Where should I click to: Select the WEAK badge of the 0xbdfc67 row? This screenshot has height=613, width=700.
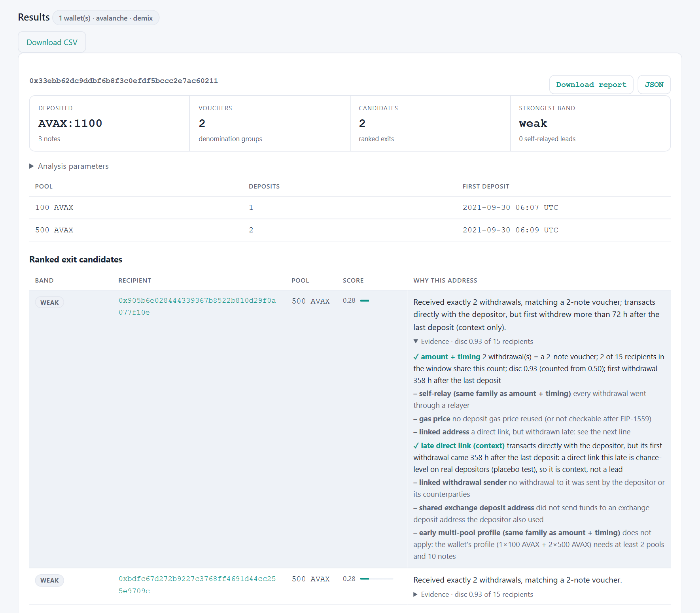click(x=49, y=580)
